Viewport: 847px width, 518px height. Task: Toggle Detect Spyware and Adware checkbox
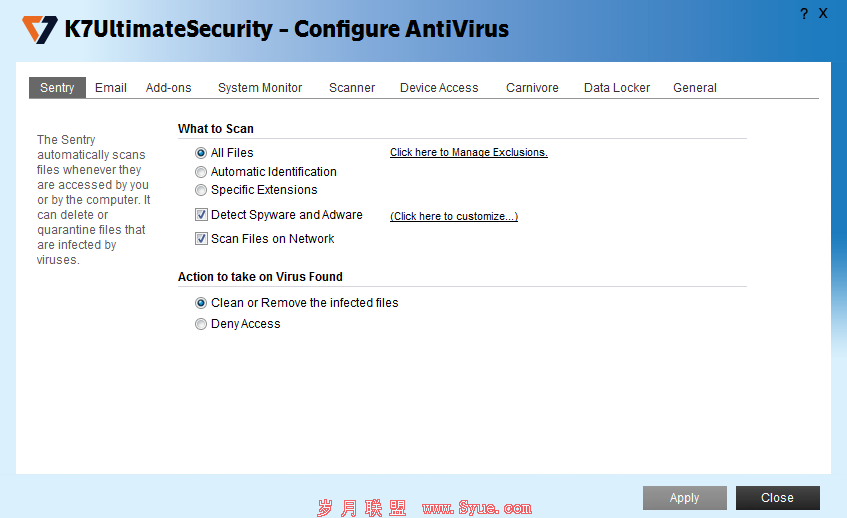pyautogui.click(x=201, y=215)
